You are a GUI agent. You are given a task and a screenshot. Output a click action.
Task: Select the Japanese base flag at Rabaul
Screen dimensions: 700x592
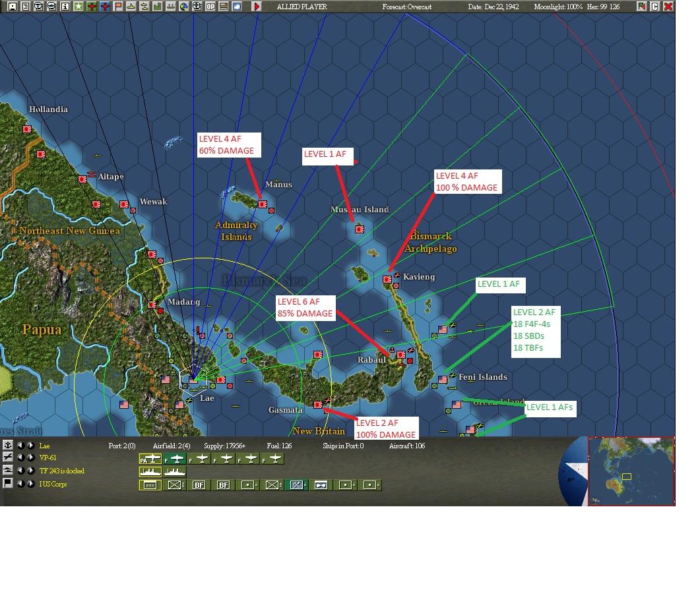click(401, 355)
